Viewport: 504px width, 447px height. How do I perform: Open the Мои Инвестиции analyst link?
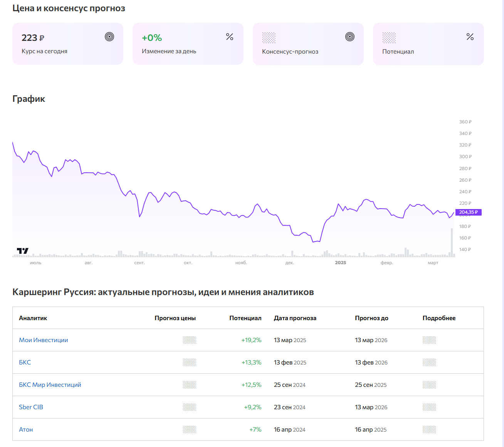pyautogui.click(x=44, y=340)
